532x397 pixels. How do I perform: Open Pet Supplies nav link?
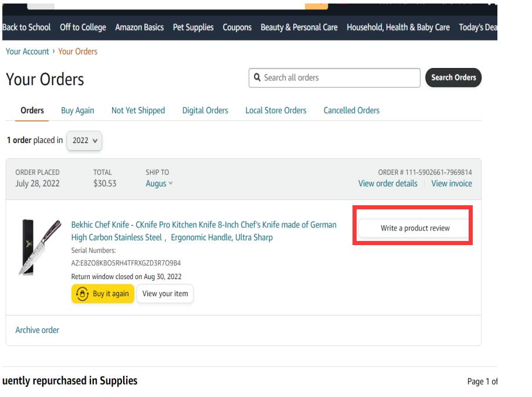pyautogui.click(x=193, y=27)
